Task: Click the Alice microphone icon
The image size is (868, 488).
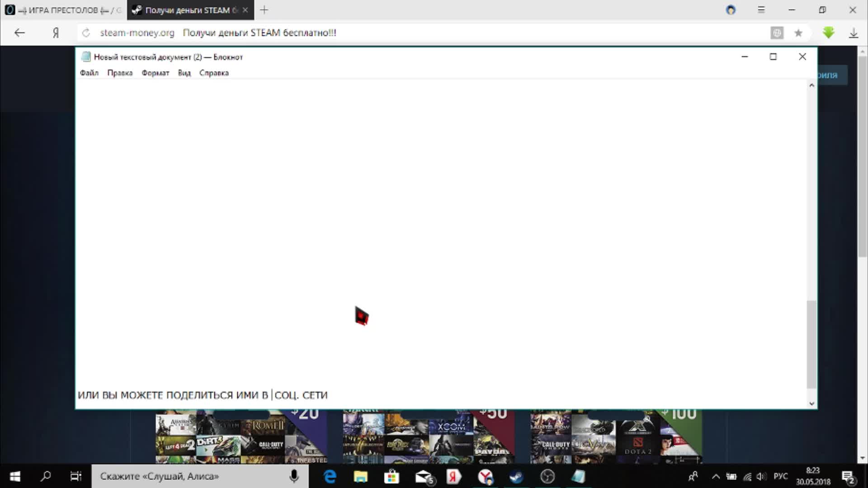Action: click(x=294, y=476)
